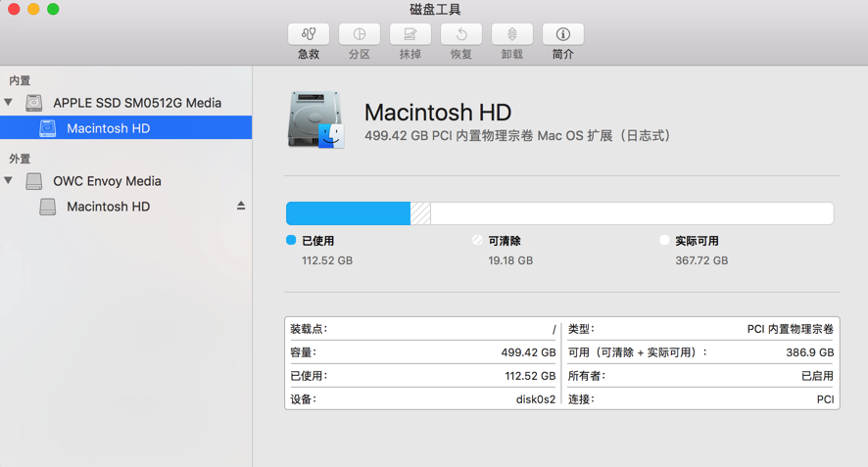The height and width of the screenshot is (467, 868).
Task: Click the Partition (分区) toolbar icon
Action: point(360,35)
